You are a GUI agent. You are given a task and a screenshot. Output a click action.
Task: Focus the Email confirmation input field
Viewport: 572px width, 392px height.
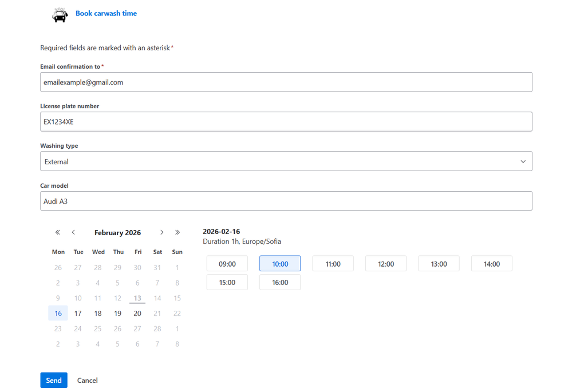tap(286, 82)
